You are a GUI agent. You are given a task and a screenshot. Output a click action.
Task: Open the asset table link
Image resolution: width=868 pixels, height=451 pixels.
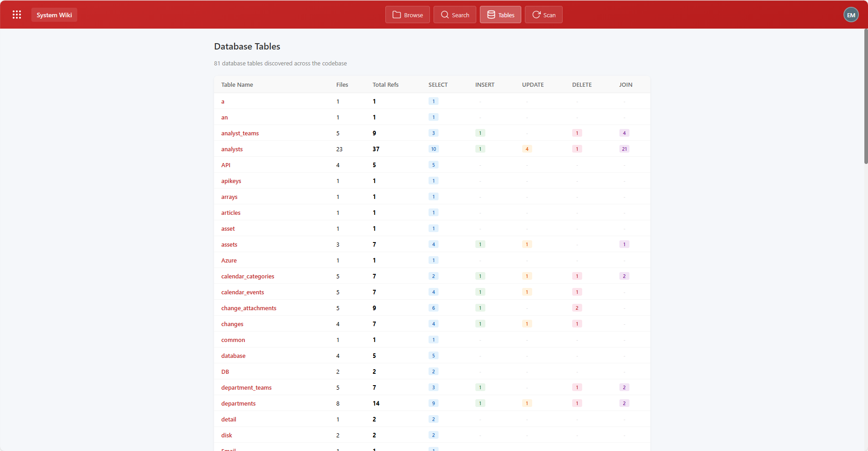(228, 228)
